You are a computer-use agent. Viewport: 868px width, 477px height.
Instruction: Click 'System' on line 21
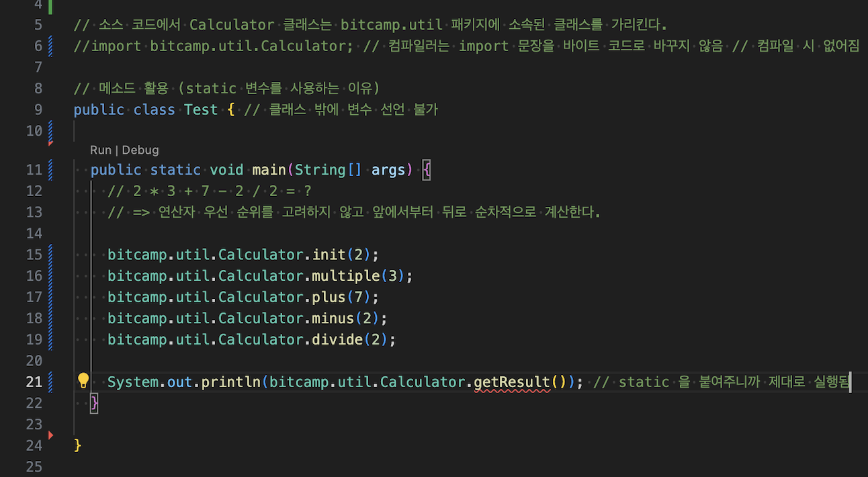click(x=133, y=382)
